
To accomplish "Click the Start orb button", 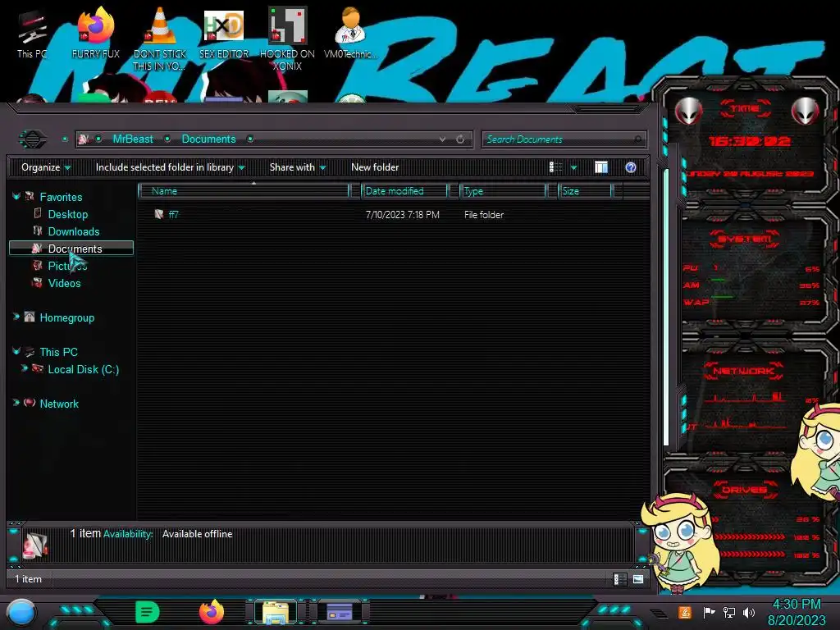I will point(21,613).
